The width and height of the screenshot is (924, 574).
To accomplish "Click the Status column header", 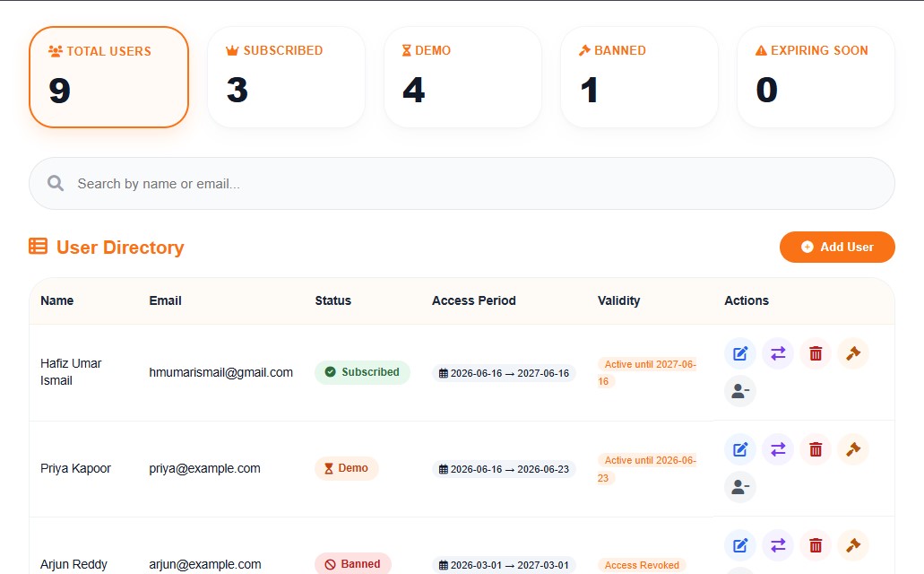I will tap(333, 300).
